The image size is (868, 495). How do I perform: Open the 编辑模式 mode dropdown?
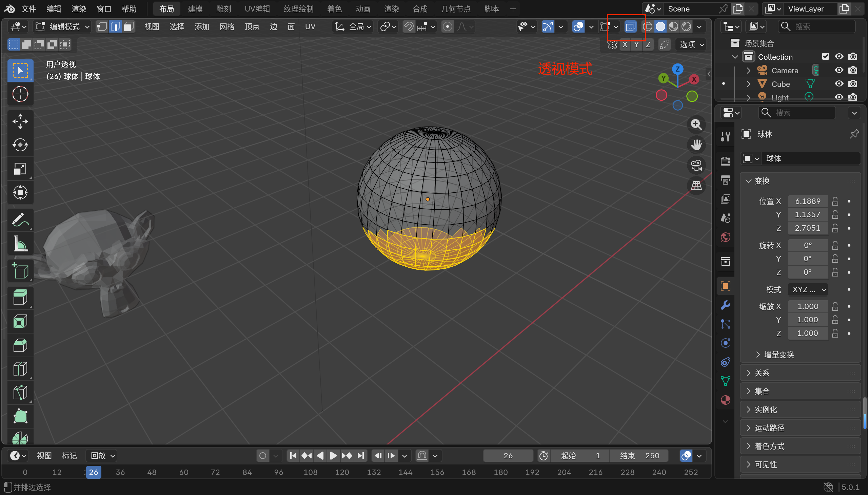(x=63, y=26)
